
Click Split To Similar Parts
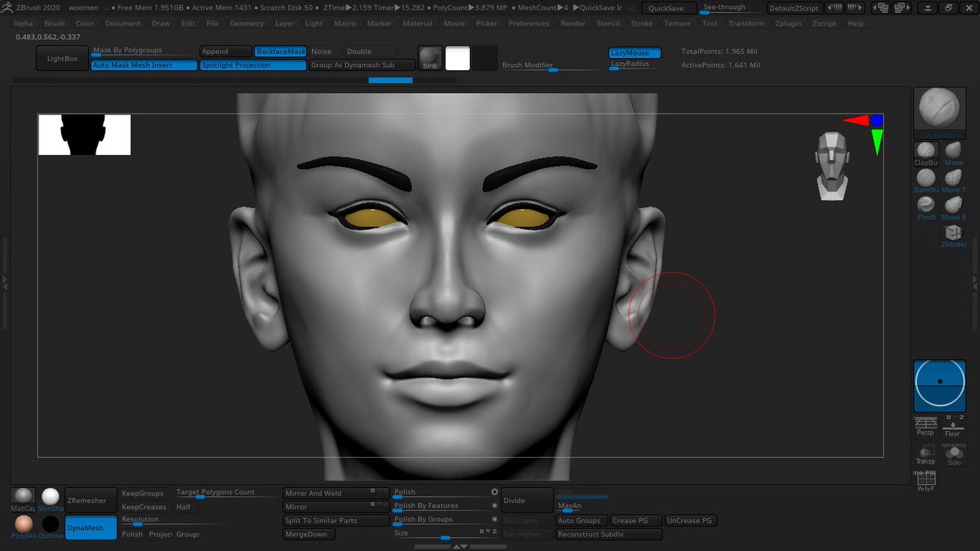pos(336,520)
